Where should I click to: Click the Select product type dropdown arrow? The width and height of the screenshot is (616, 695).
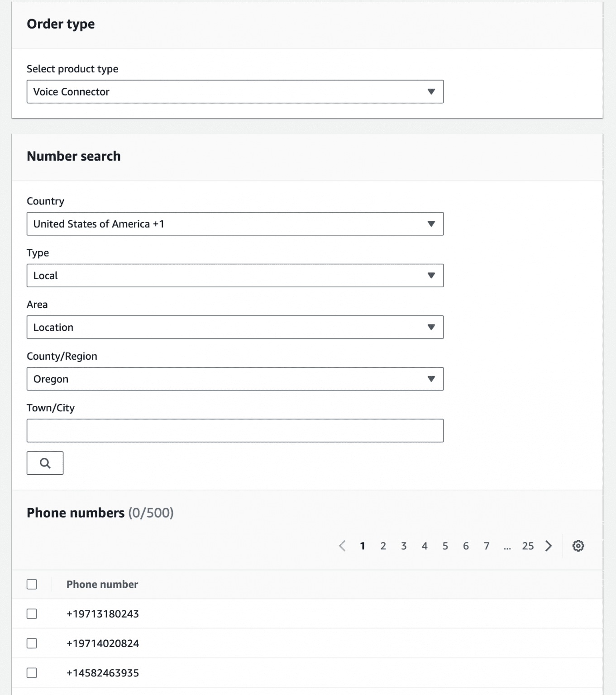(431, 91)
